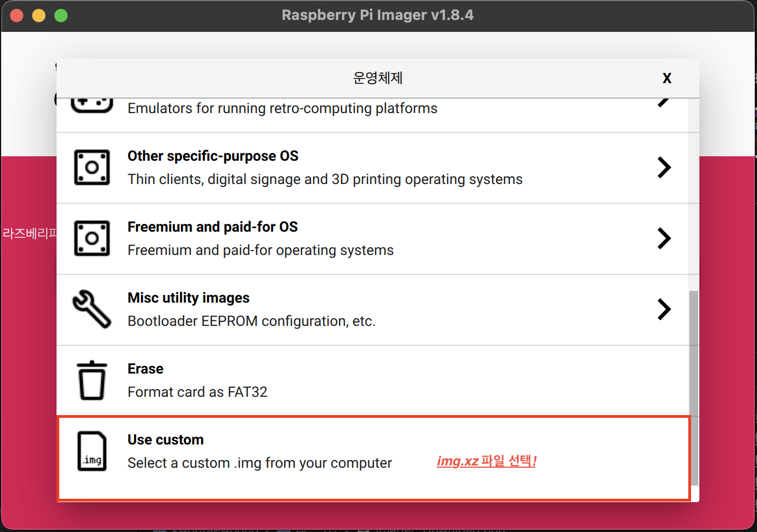Screen dimensions: 757x532
Task: Choose the "Freemium and paid-for OS" entry title
Action: [x=212, y=227]
